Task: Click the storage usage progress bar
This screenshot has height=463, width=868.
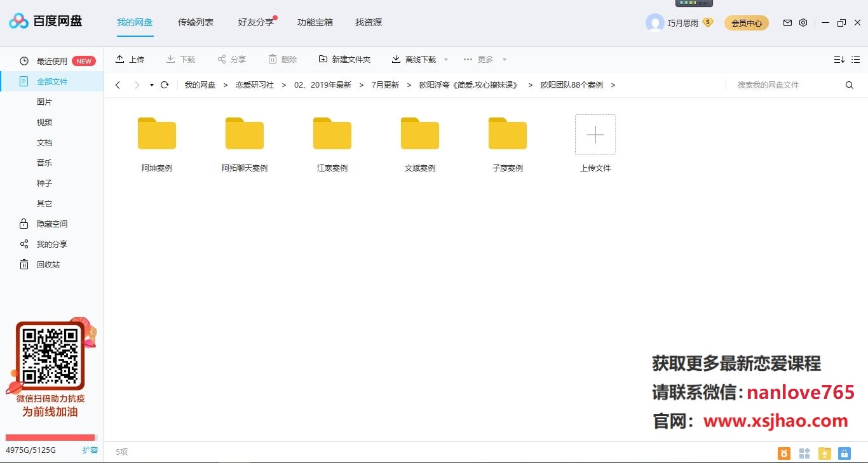Action: point(50,438)
